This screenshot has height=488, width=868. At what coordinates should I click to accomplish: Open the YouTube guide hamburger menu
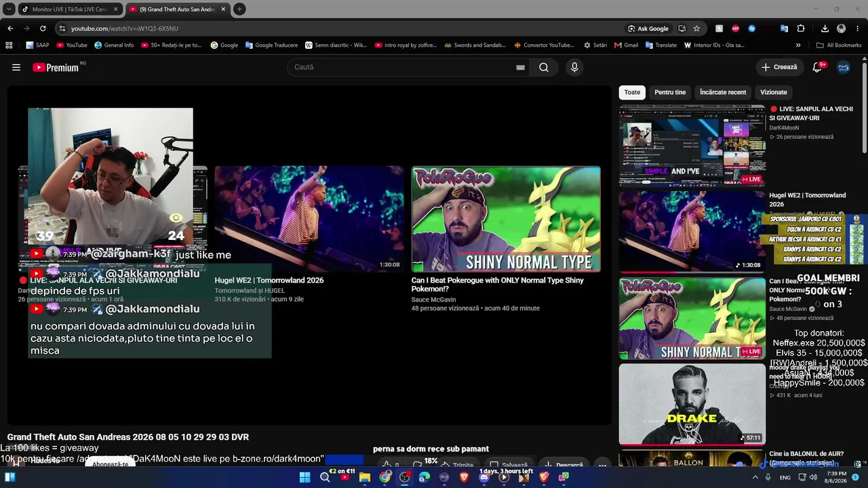coord(16,67)
